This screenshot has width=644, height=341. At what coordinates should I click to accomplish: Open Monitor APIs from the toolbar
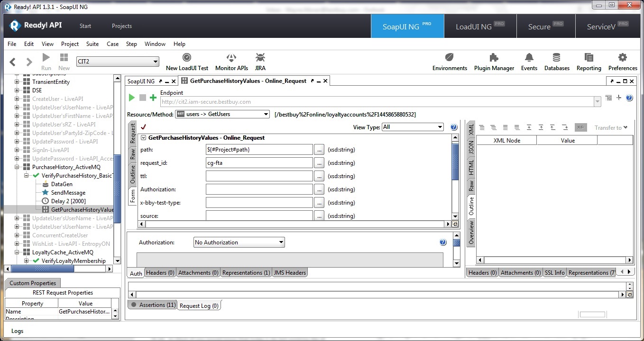tap(231, 62)
